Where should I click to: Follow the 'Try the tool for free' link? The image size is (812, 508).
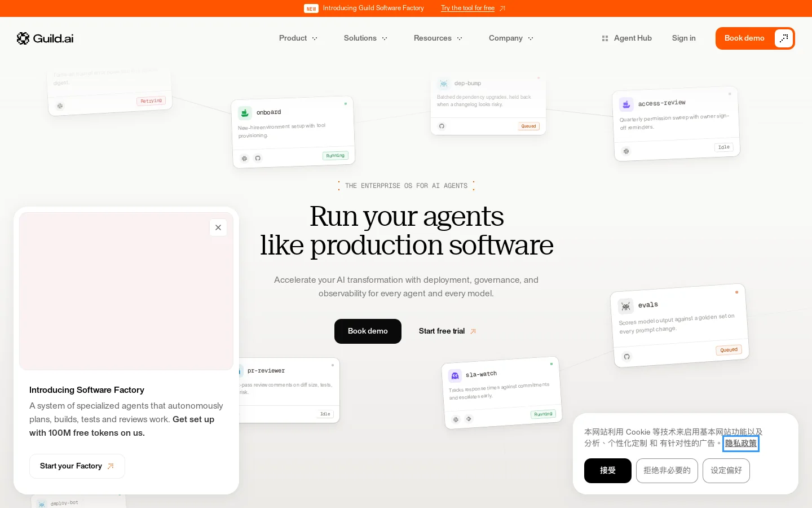[467, 8]
